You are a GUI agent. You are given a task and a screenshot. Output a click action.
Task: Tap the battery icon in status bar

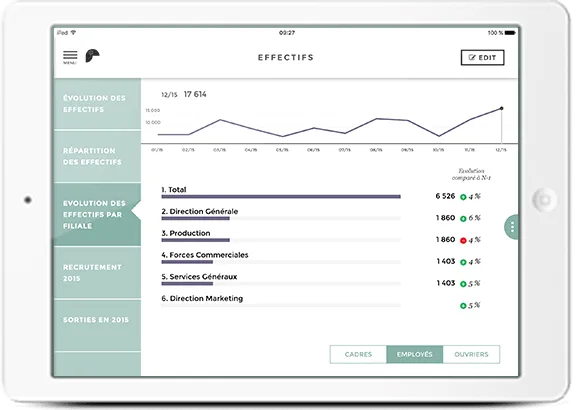tap(510, 33)
